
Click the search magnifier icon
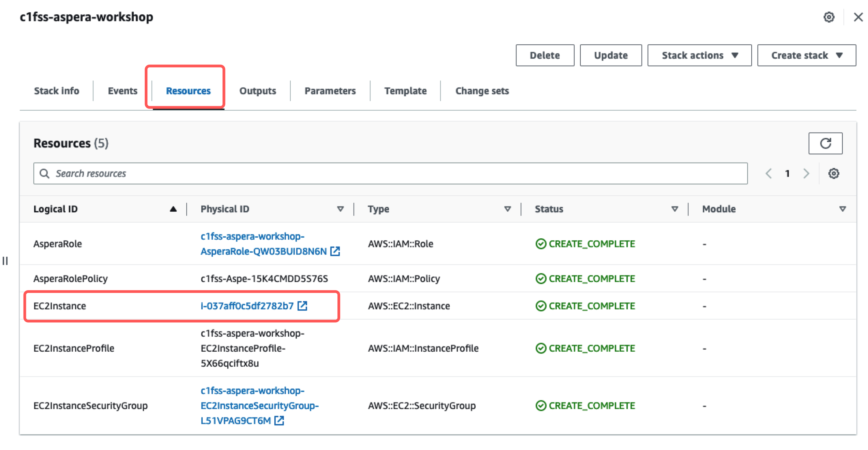pyautogui.click(x=44, y=173)
